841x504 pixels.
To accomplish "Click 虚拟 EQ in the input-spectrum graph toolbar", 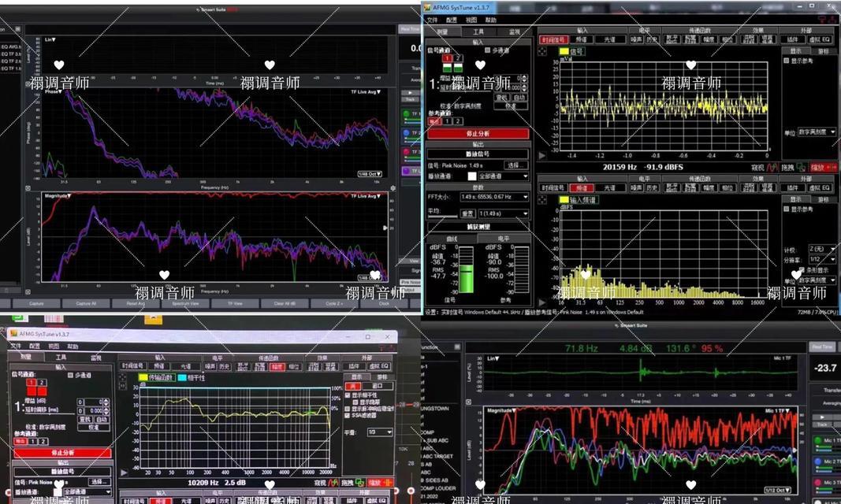I will click(820, 188).
